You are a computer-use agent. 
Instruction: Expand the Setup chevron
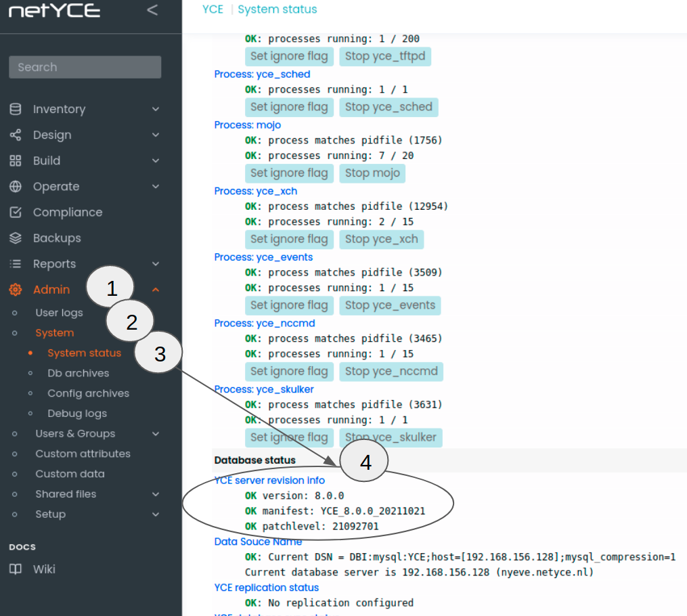pyautogui.click(x=156, y=514)
